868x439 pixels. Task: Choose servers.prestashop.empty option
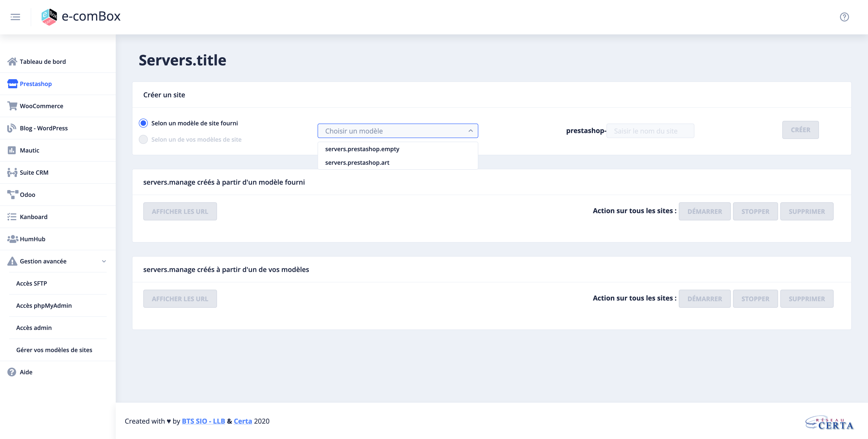pos(398,149)
